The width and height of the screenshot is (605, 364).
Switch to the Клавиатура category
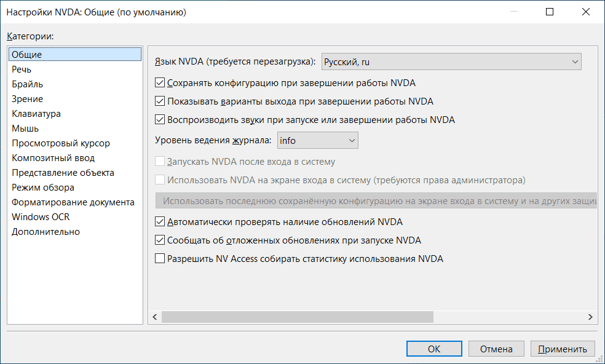coord(36,114)
